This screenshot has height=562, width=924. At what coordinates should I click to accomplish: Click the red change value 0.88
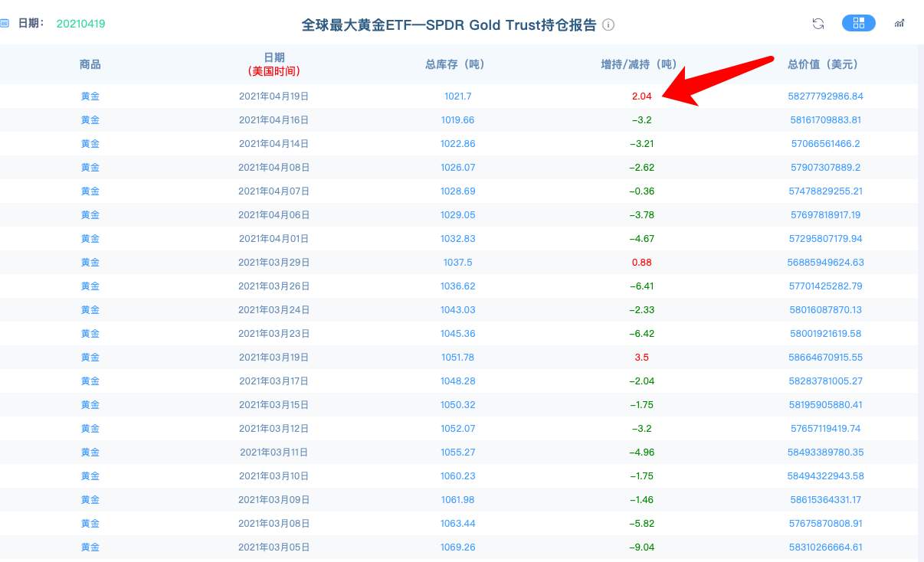click(x=642, y=263)
